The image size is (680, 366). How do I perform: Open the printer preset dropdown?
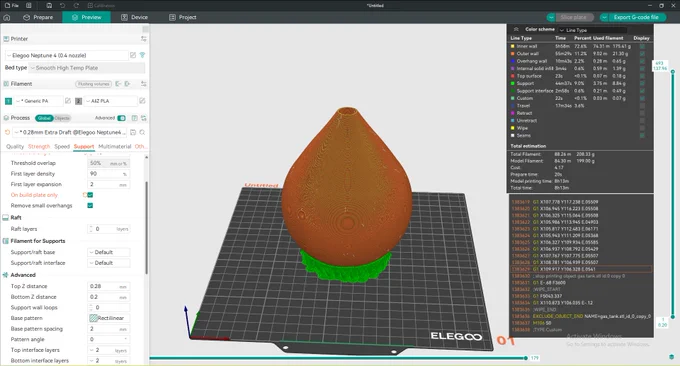point(67,55)
